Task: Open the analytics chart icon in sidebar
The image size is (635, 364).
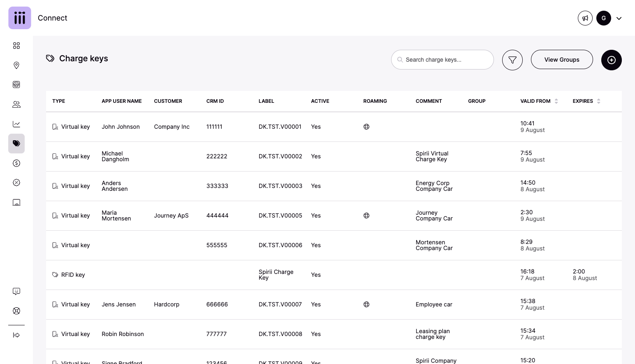Action: point(16,124)
